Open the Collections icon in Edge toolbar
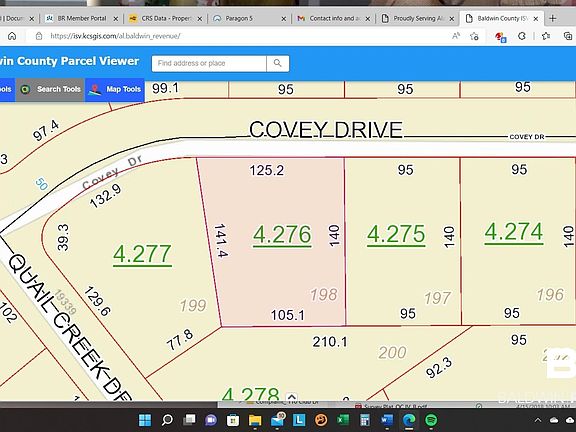This screenshot has width=576, height=432. point(568,36)
